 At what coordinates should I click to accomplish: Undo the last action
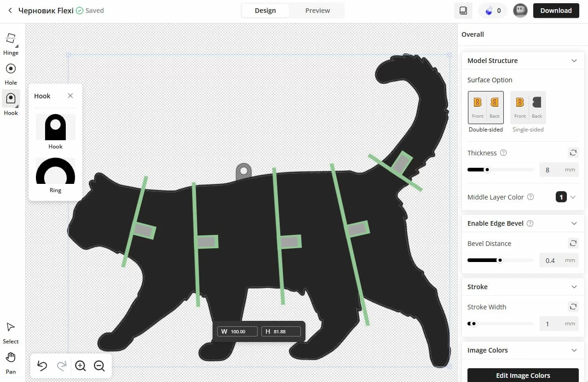pyautogui.click(x=42, y=366)
